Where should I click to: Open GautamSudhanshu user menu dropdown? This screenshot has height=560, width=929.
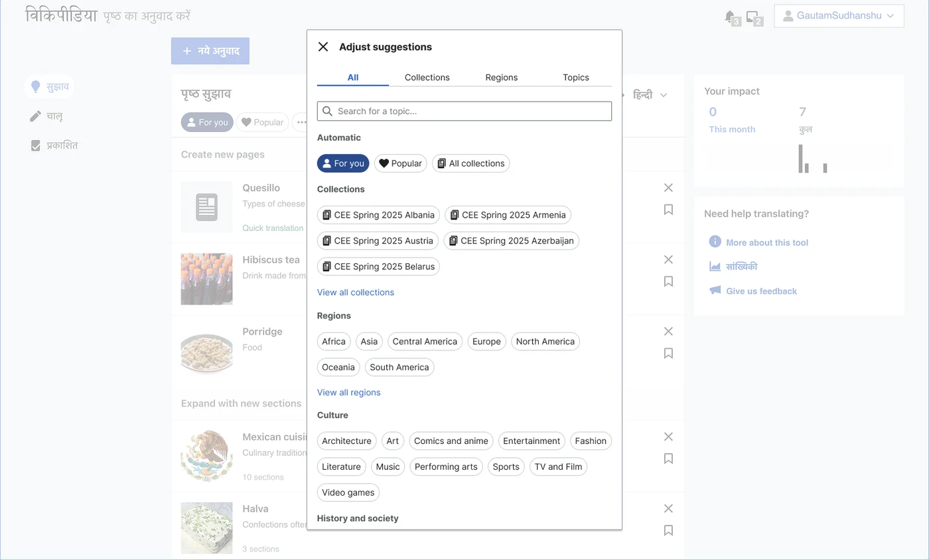click(x=839, y=16)
